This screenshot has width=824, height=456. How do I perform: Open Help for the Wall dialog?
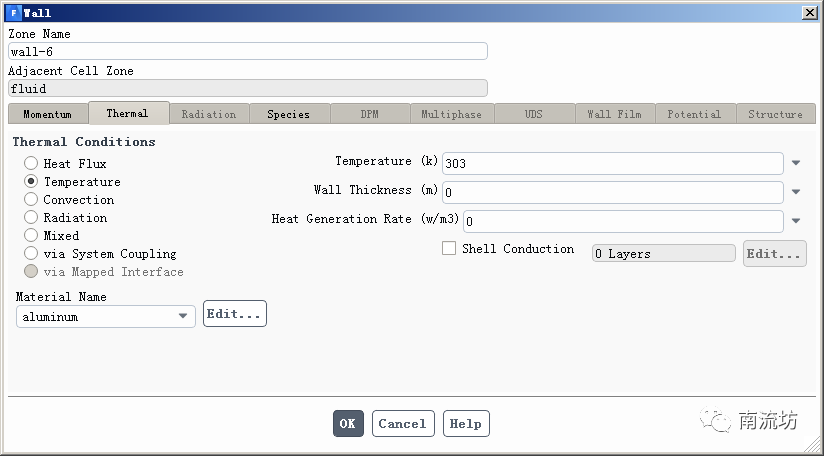(466, 424)
